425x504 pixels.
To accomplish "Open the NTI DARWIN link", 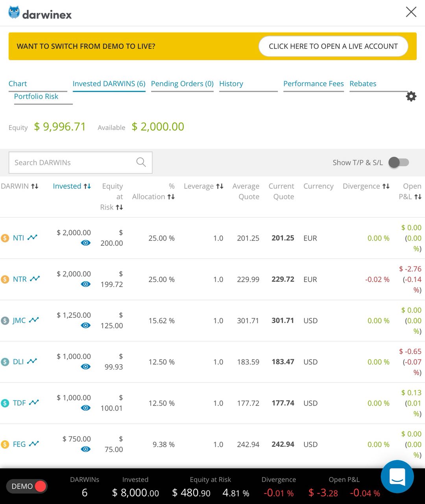I will click(18, 238).
